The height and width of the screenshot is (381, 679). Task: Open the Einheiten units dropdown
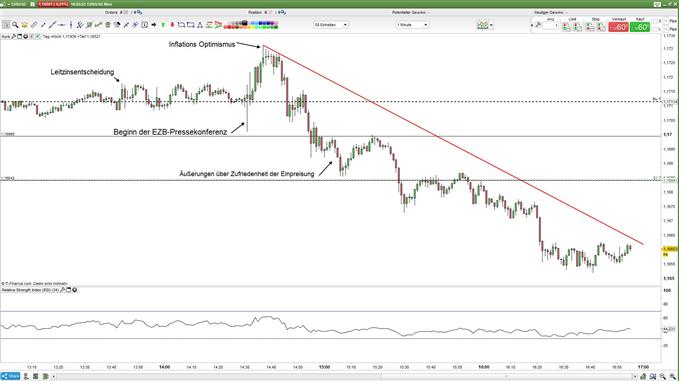330,25
